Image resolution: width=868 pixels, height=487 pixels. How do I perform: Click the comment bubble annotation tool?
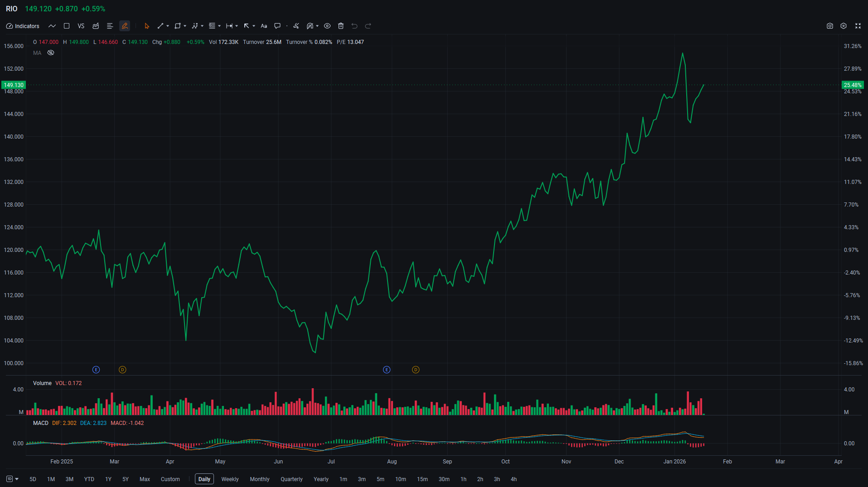point(277,26)
